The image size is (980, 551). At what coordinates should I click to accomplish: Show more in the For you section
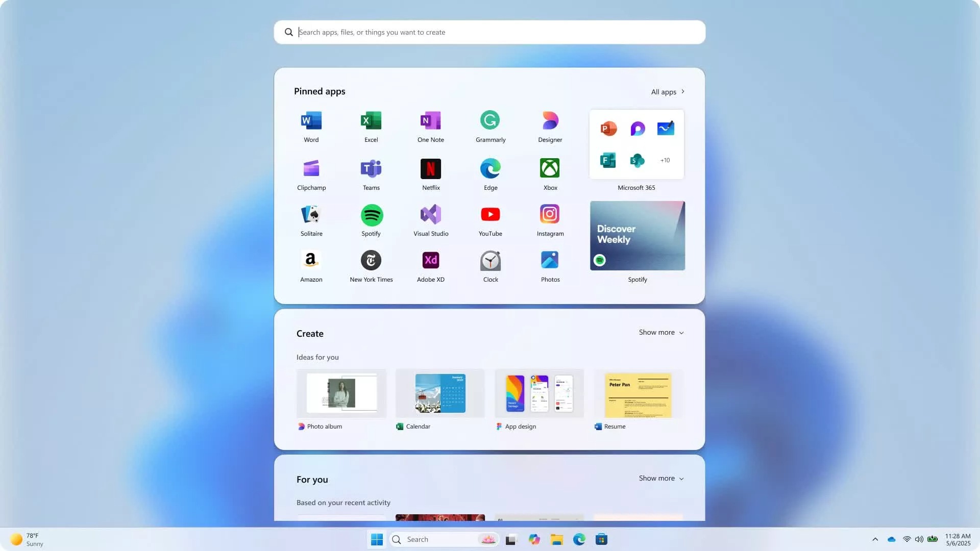pyautogui.click(x=660, y=478)
